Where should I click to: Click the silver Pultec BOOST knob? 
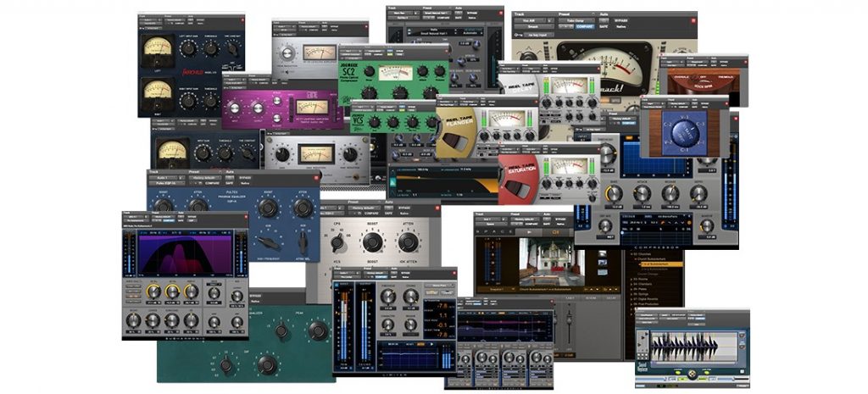(373, 241)
